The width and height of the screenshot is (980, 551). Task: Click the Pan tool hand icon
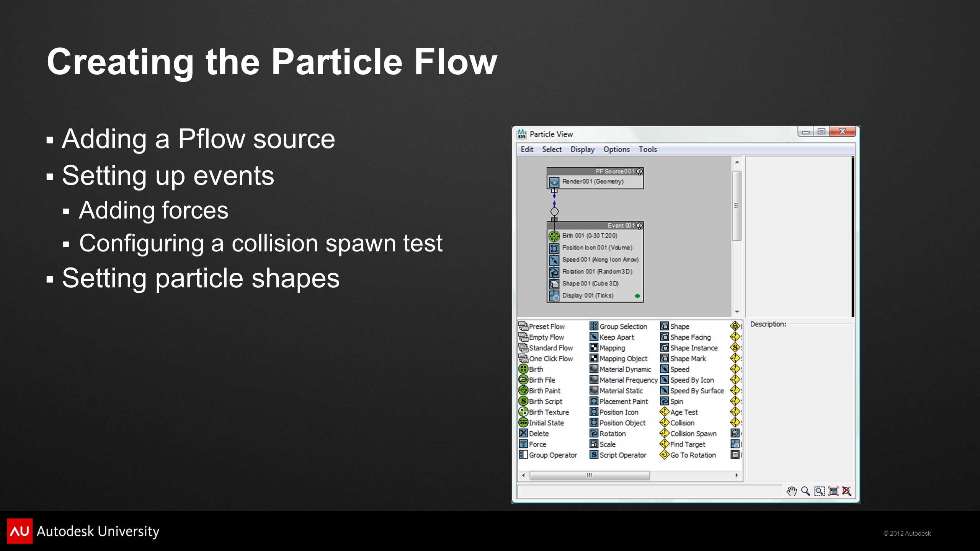pyautogui.click(x=792, y=491)
